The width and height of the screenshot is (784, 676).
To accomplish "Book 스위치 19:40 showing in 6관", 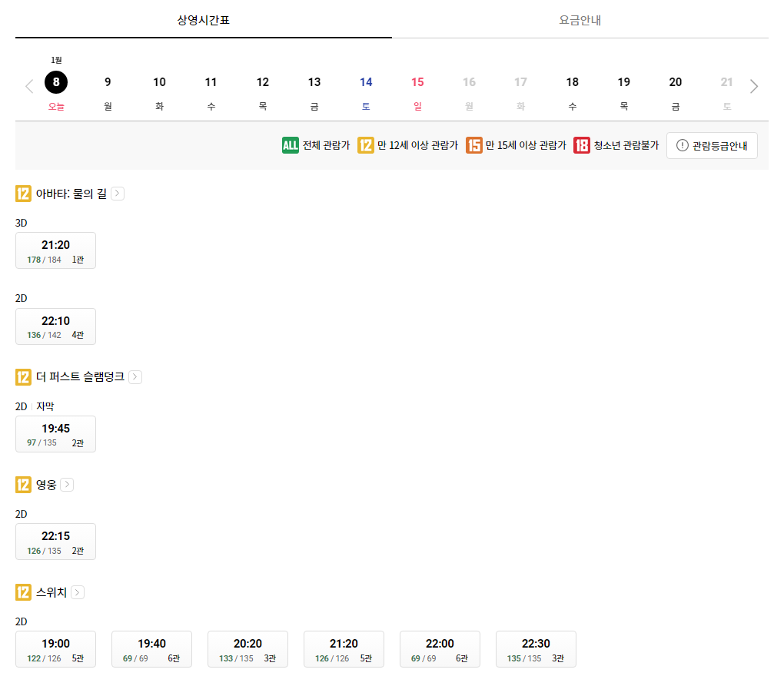I will pyautogui.click(x=151, y=649).
